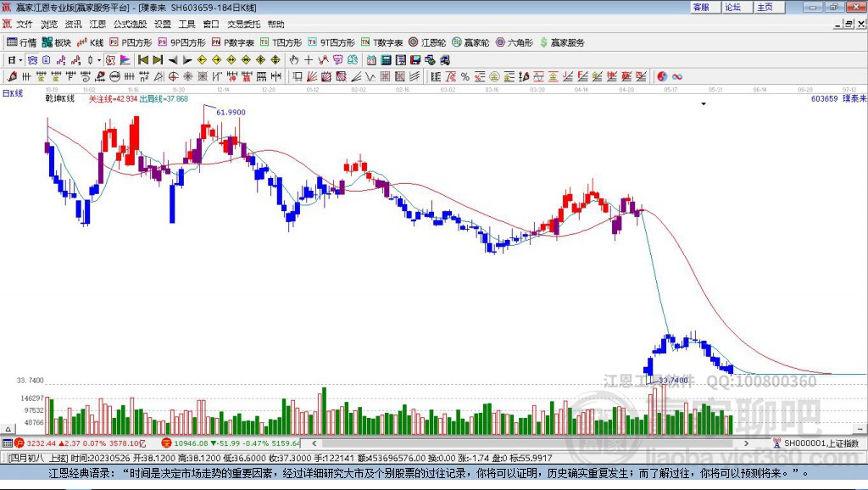Click the 客服 button in title bar
Image resolution: width=868 pixels, height=490 pixels.
704,7
